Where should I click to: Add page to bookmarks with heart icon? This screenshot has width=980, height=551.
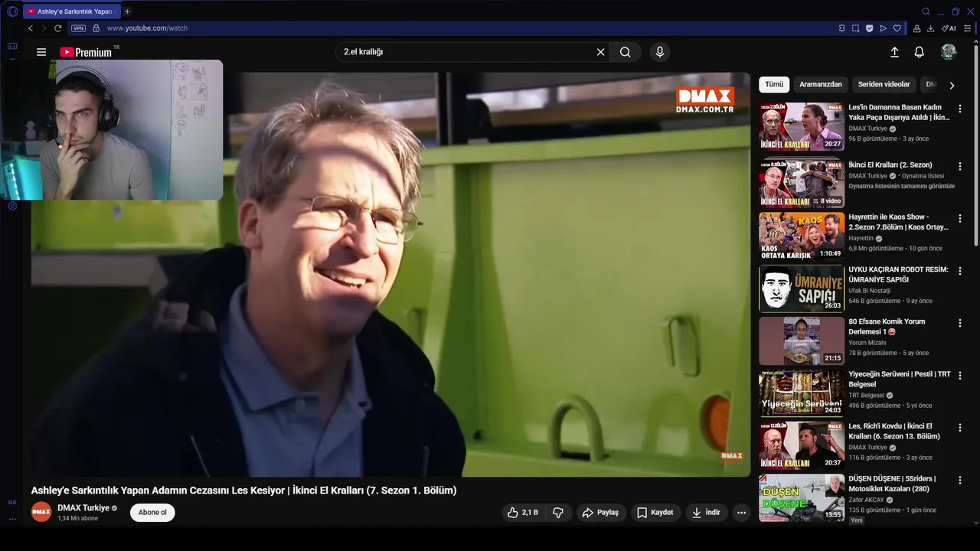click(897, 28)
